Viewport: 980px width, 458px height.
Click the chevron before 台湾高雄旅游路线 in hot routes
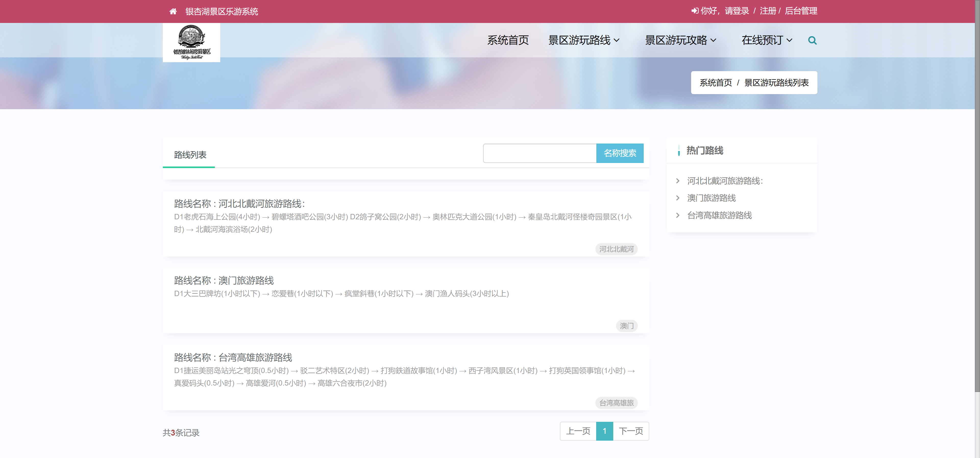coord(678,215)
